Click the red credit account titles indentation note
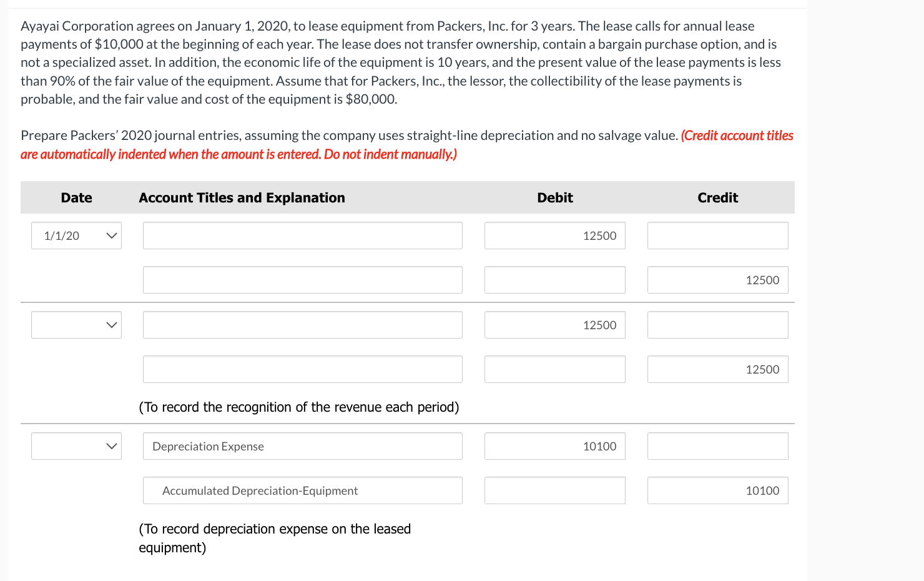This screenshot has height=581, width=924. pos(407,145)
